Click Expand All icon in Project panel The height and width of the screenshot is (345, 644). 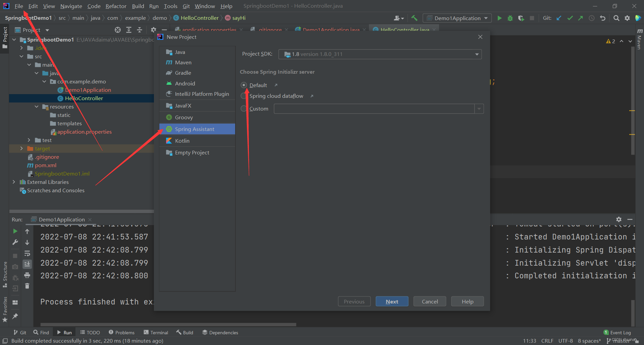click(128, 30)
